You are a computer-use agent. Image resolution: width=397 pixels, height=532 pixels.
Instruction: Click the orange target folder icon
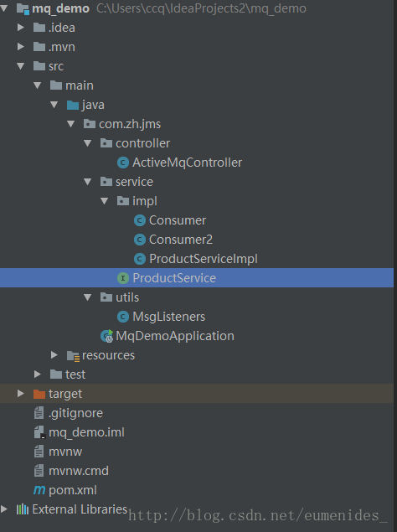tap(39, 394)
